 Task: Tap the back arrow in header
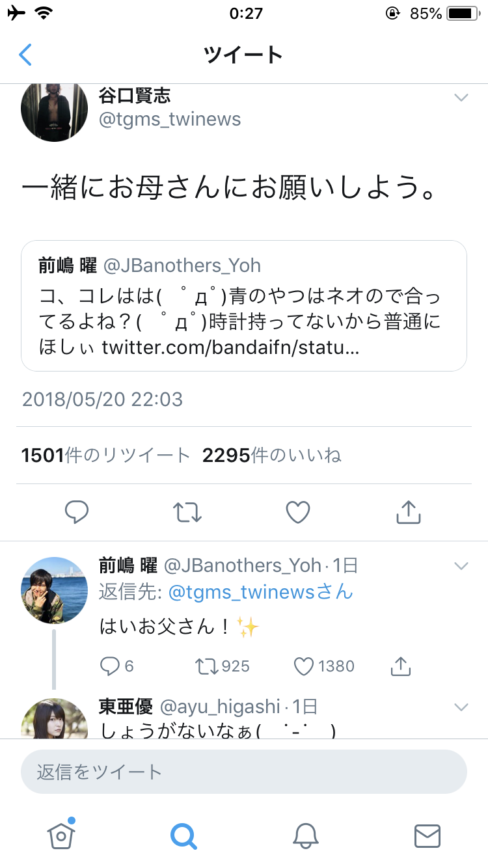click(25, 55)
